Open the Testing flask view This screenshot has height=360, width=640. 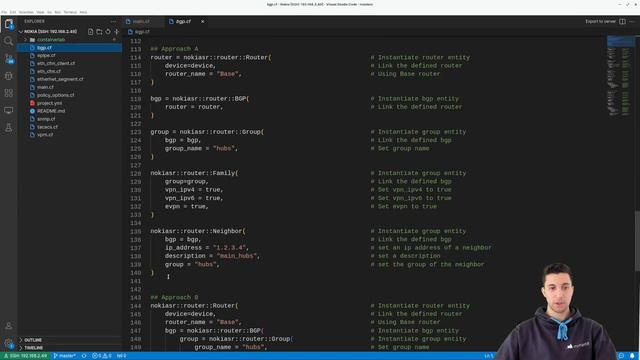tap(9, 128)
